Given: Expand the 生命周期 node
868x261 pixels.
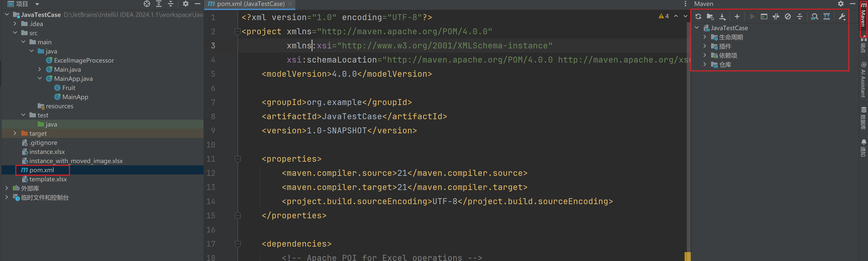Looking at the screenshot, I should [x=705, y=37].
